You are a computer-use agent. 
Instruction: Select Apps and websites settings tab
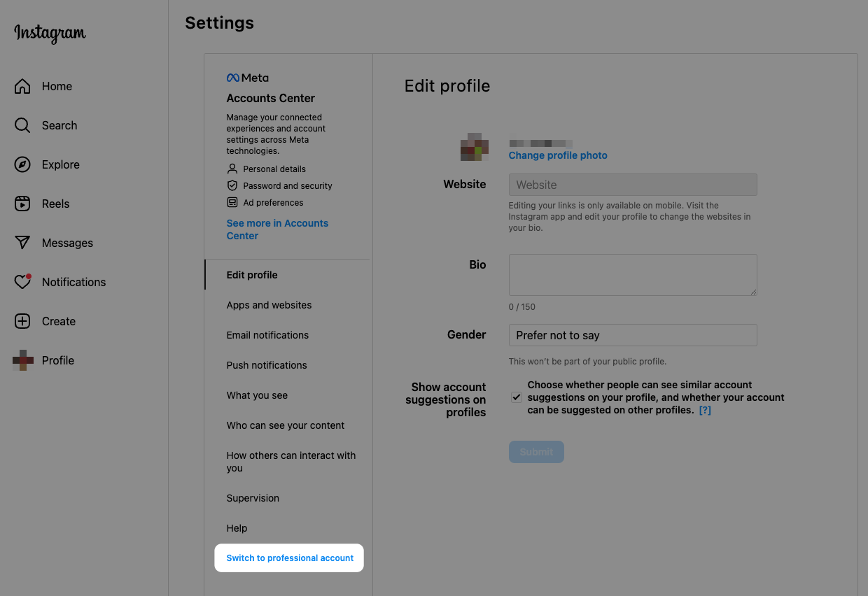point(269,305)
